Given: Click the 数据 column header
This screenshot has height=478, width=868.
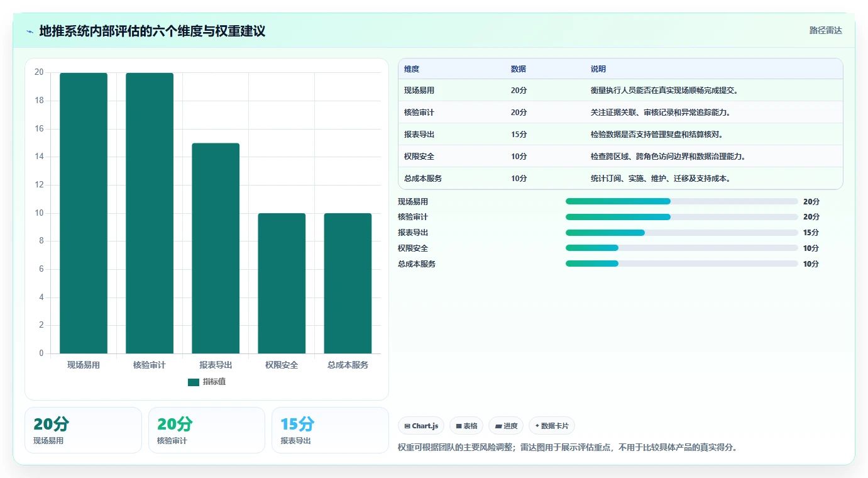Looking at the screenshot, I should (x=519, y=69).
